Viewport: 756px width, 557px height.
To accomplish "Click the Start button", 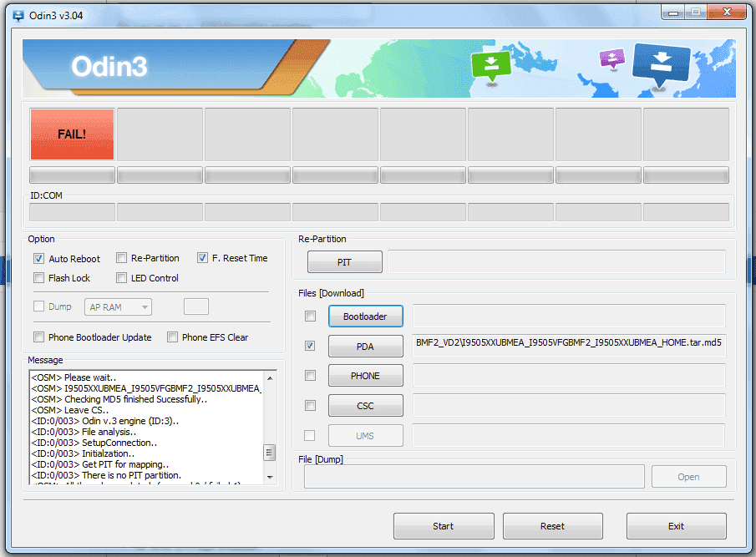I will pyautogui.click(x=444, y=525).
